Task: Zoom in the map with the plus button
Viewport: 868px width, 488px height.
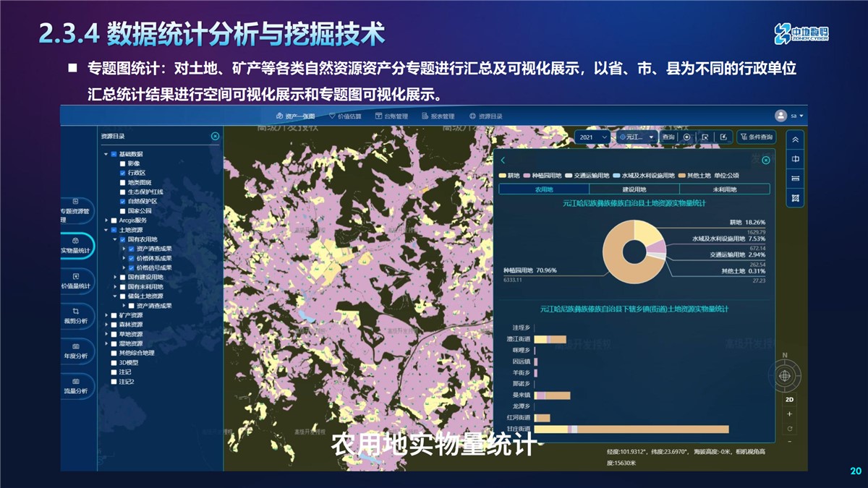Action: point(789,414)
